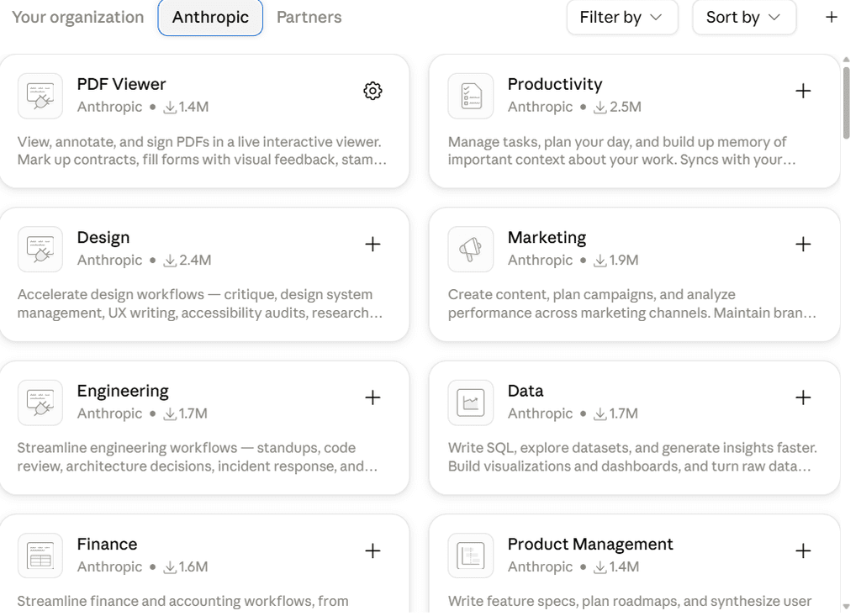Image resolution: width=861 pixels, height=616 pixels.
Task: Click the Product Management layout icon
Action: pos(471,555)
